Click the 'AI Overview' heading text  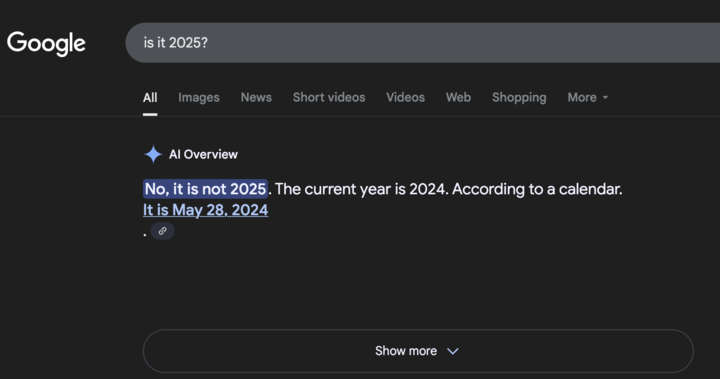[x=203, y=154]
